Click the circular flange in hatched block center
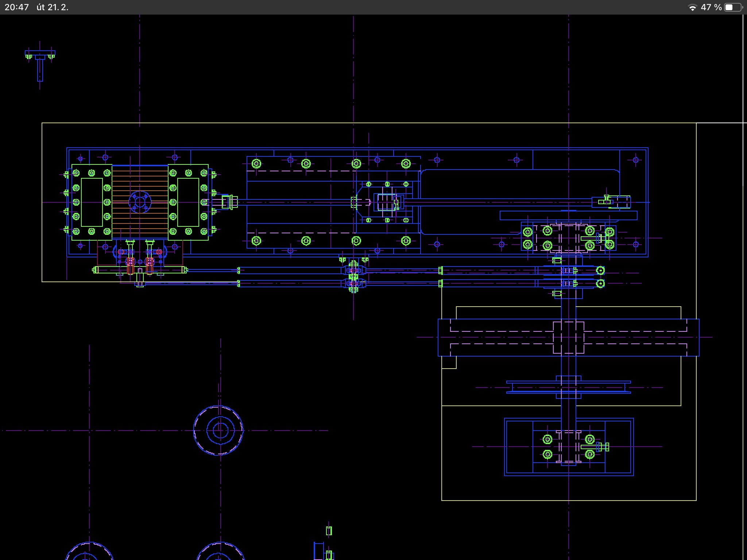Viewport: 747px width, 560px height. click(x=140, y=202)
